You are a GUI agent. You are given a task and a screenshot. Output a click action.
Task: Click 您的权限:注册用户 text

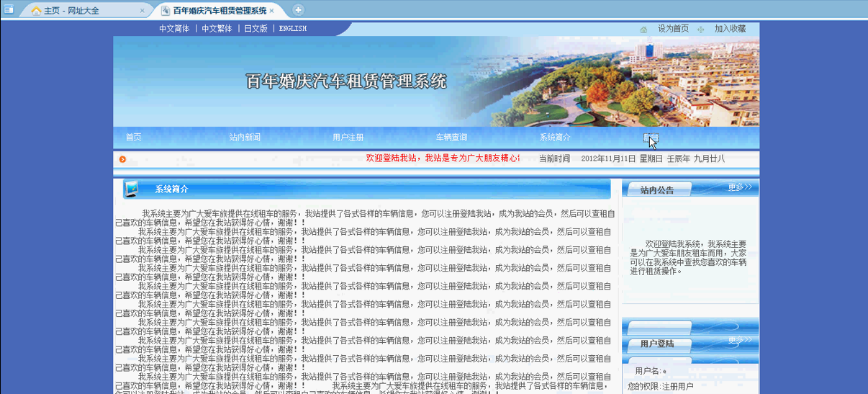[661, 387]
